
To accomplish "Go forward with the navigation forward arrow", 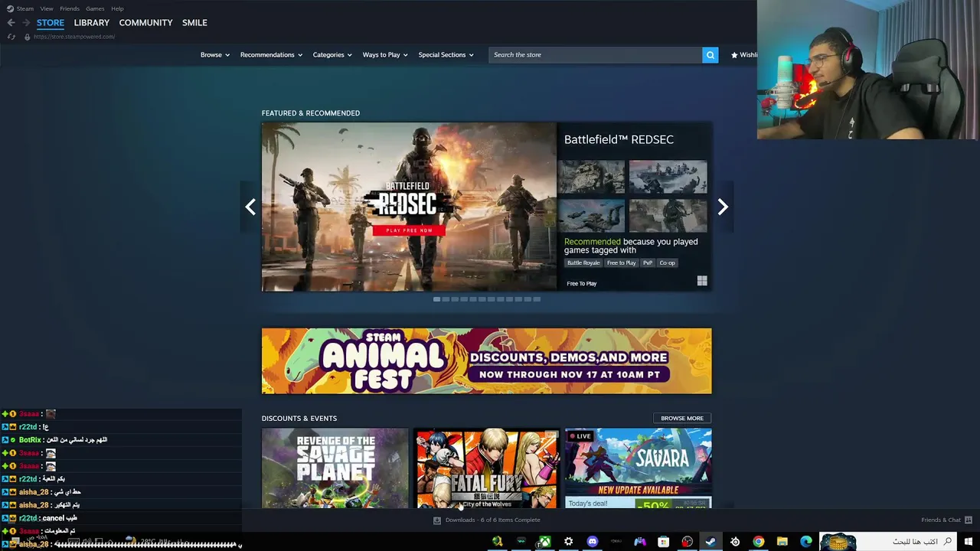I will 25,23.
